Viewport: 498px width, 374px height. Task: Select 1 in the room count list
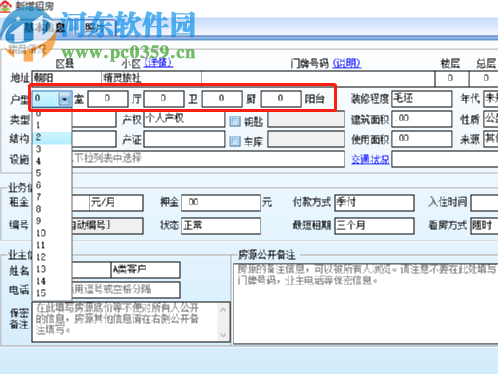click(52, 125)
